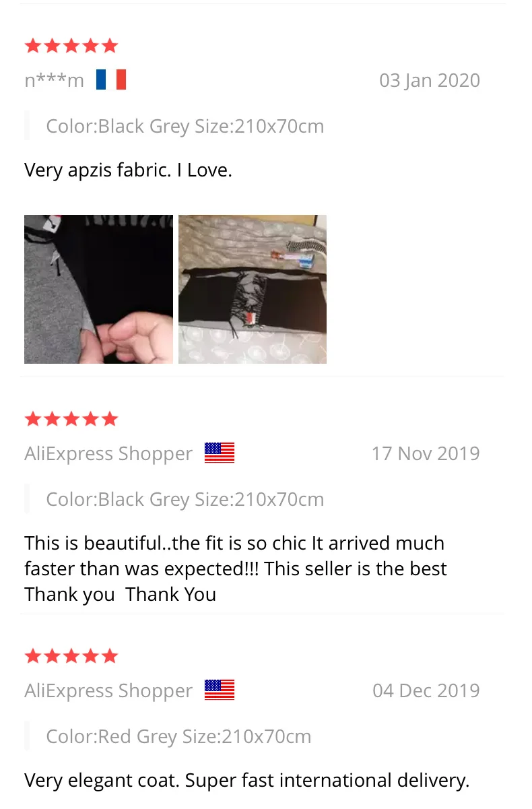Image resolution: width=532 pixels, height=809 pixels.
Task: Click star rating above 17 Nov 2019 review
Action: [71, 419]
